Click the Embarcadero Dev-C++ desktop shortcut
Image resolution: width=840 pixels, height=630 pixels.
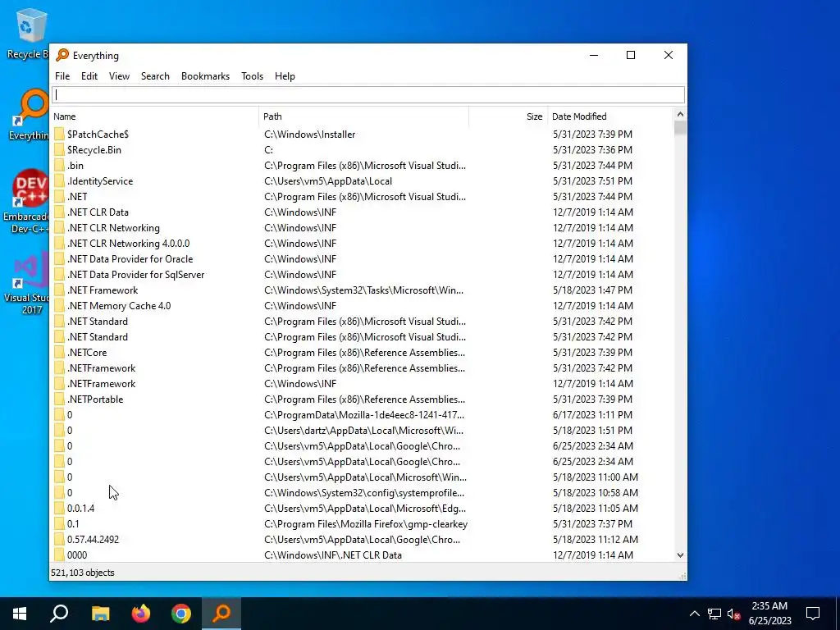(27, 202)
